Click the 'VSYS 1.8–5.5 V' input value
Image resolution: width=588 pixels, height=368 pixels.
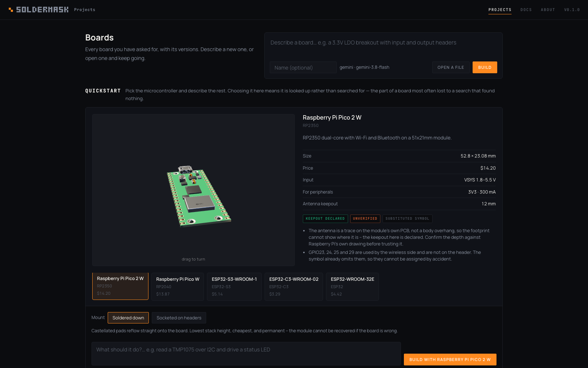click(x=480, y=180)
